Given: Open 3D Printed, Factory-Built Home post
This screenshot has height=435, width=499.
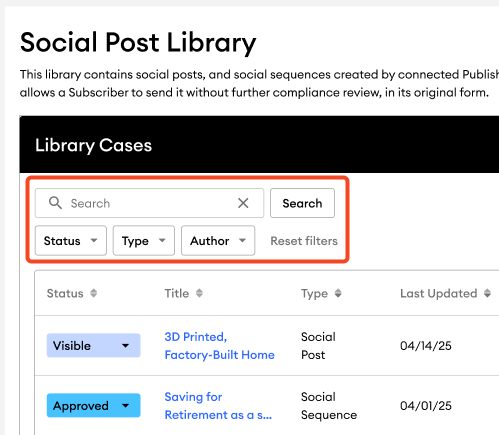Looking at the screenshot, I should coord(219,346).
